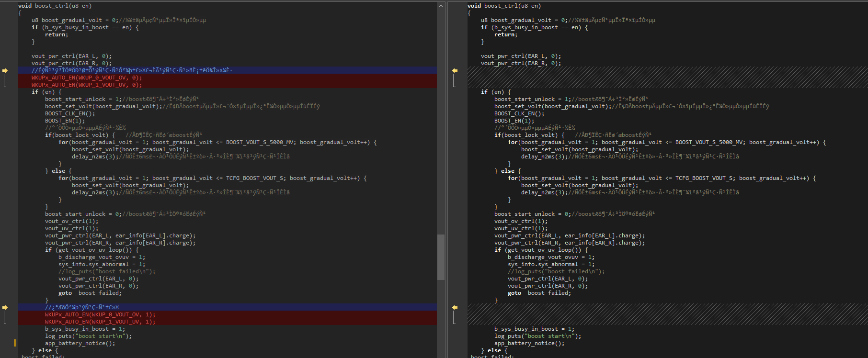
Task: Click 'goto _boost_failed;' in left pane
Action: point(90,293)
